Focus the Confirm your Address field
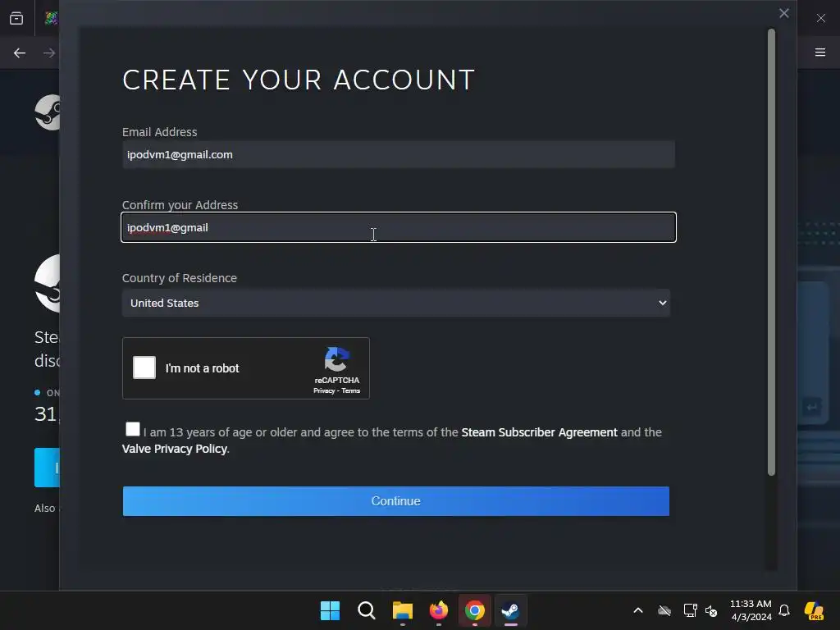This screenshot has height=630, width=840. pyautogui.click(x=399, y=228)
